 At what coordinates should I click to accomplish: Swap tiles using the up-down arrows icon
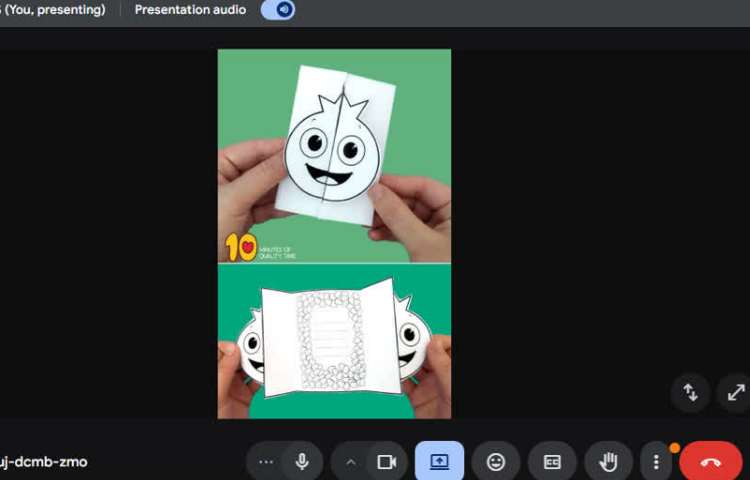coord(690,392)
